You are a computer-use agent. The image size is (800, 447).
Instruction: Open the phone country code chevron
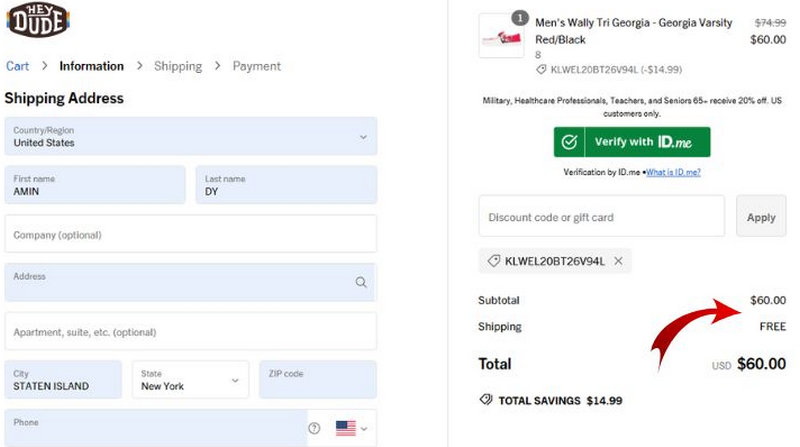pos(364,429)
